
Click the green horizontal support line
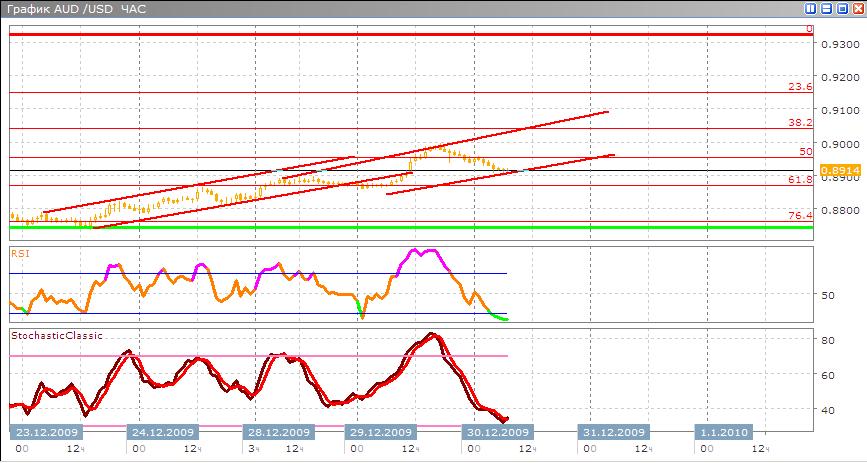tap(400, 227)
